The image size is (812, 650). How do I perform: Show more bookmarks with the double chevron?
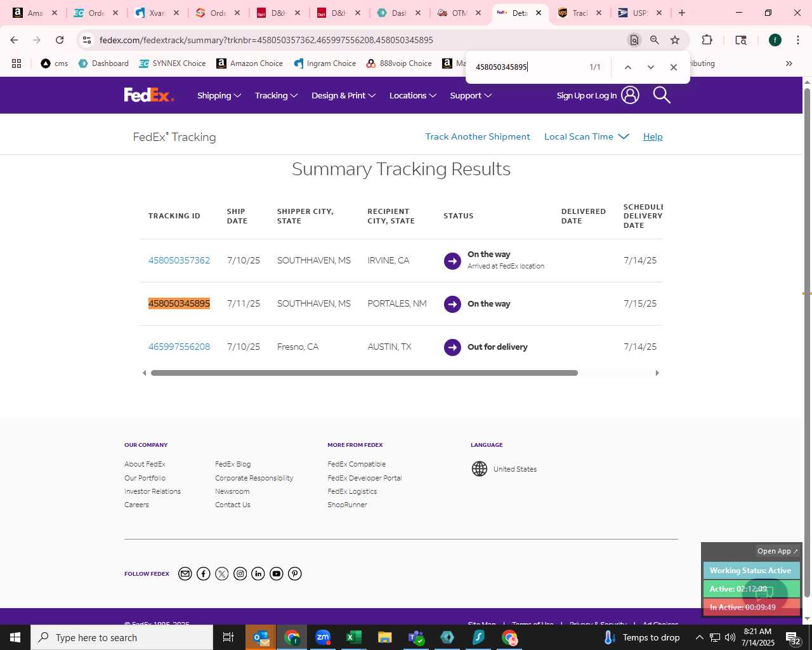789,63
